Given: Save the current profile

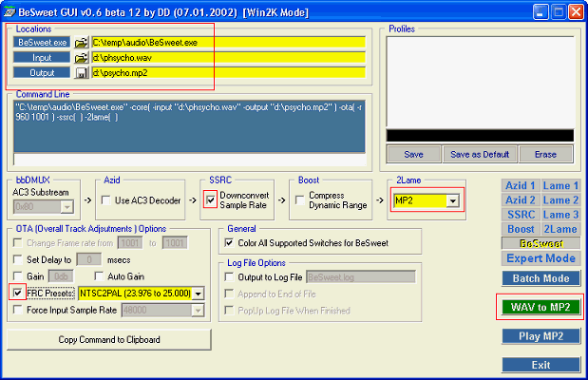Looking at the screenshot, I should pos(413,155).
